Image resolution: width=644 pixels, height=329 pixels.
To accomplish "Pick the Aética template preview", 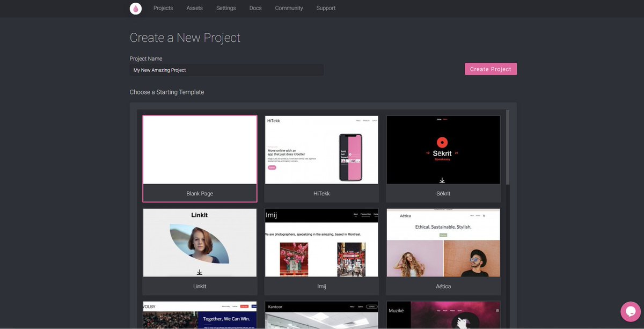I will click(443, 243).
